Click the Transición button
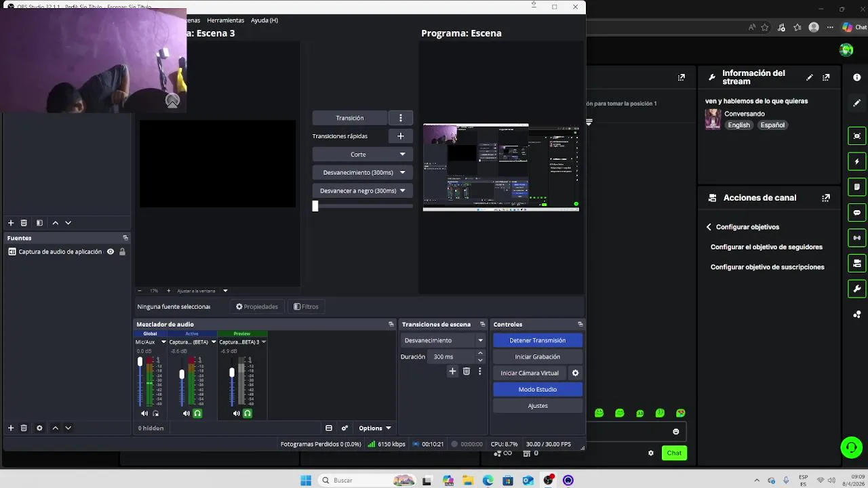The height and width of the screenshot is (488, 868). 350,118
